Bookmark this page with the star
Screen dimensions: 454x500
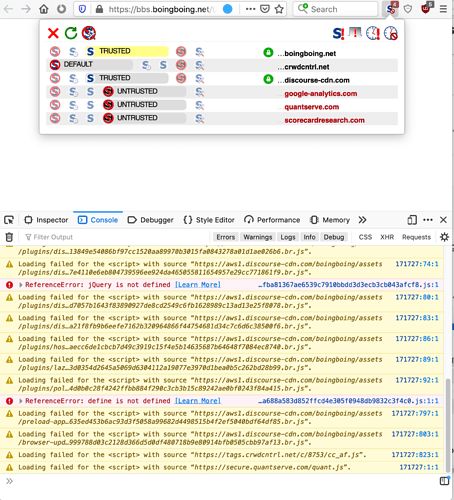click(x=279, y=9)
